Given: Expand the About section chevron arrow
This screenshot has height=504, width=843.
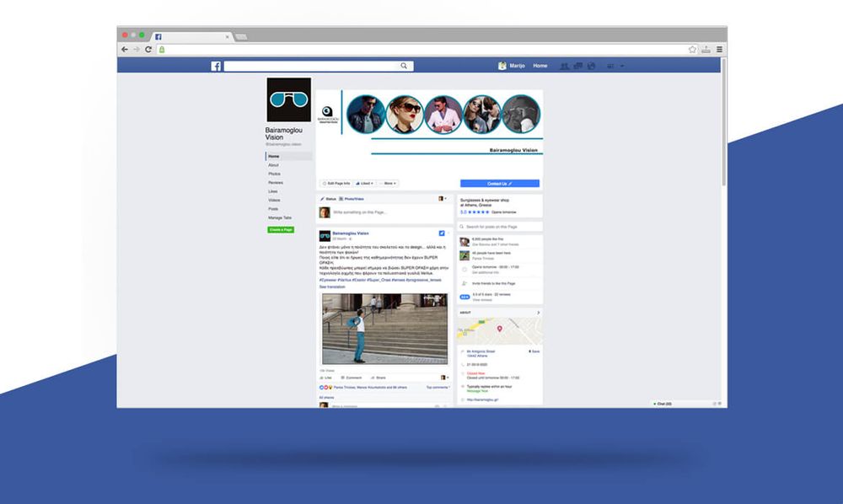Looking at the screenshot, I should (x=538, y=313).
